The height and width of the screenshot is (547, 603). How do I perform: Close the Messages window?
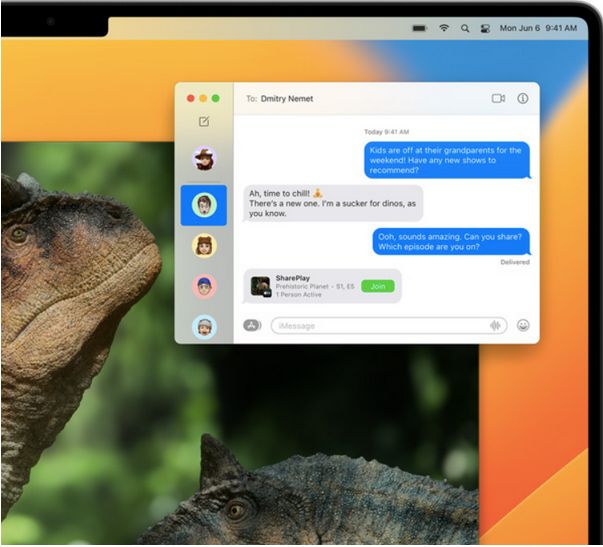(x=190, y=98)
